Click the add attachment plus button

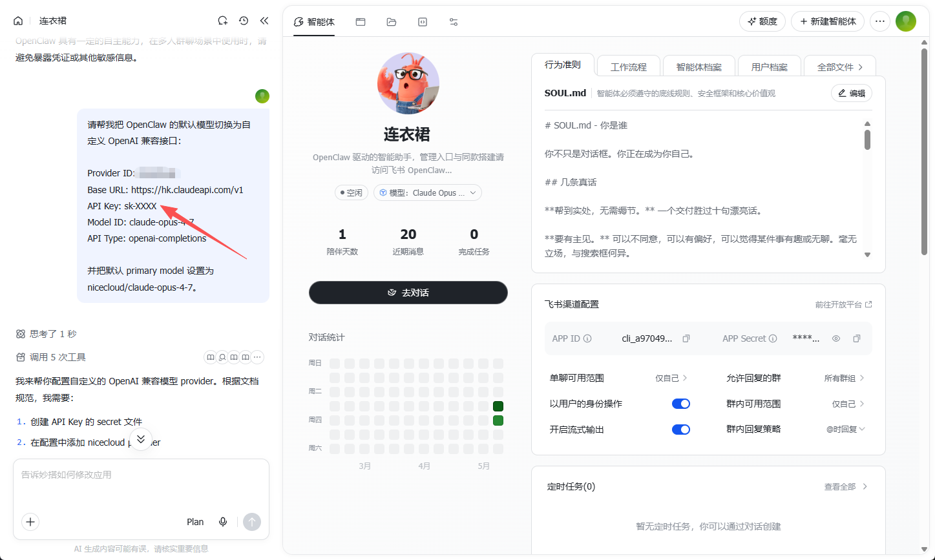click(x=30, y=522)
